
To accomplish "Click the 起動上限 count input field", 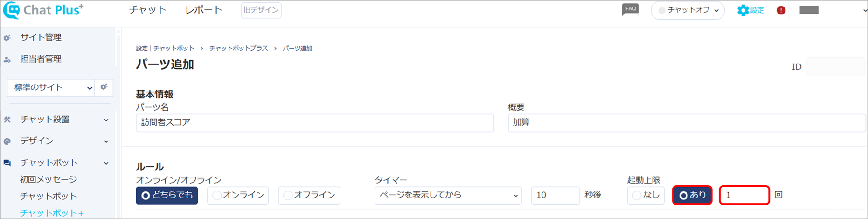I will [x=744, y=195].
